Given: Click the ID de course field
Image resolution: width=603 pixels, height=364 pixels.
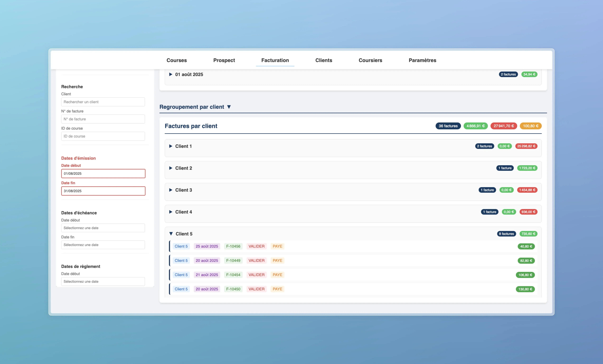Looking at the screenshot, I should click(103, 136).
